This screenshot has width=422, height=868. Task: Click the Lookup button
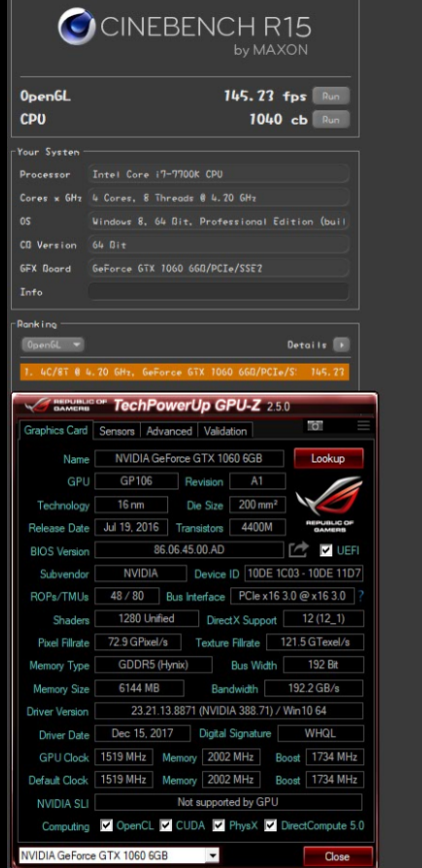(x=328, y=458)
